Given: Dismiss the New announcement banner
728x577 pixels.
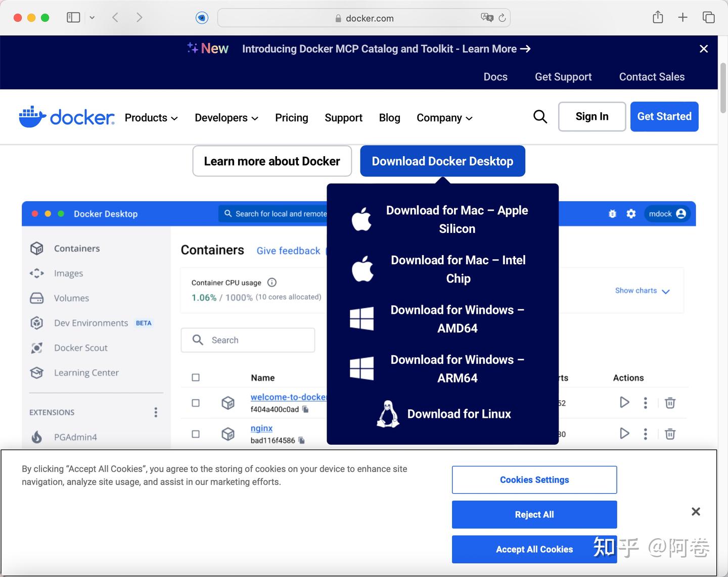Looking at the screenshot, I should pyautogui.click(x=704, y=49).
